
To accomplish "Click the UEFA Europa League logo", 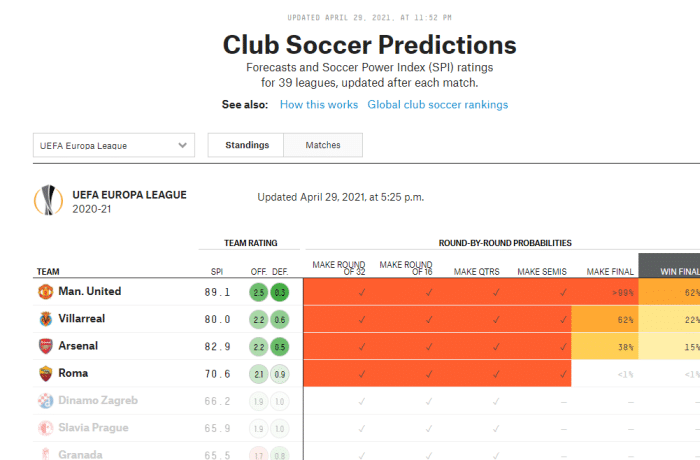I will point(47,200).
